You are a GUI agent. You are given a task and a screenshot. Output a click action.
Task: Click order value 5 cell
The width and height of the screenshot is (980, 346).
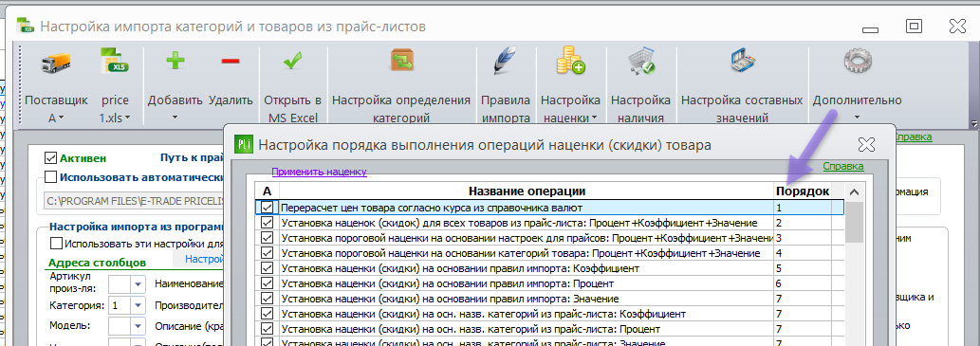tap(803, 268)
